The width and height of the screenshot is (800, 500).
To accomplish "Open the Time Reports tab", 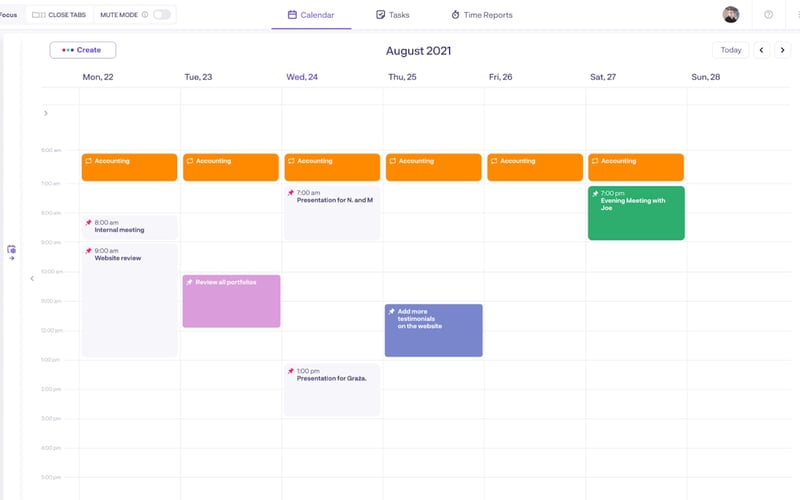I will click(482, 15).
